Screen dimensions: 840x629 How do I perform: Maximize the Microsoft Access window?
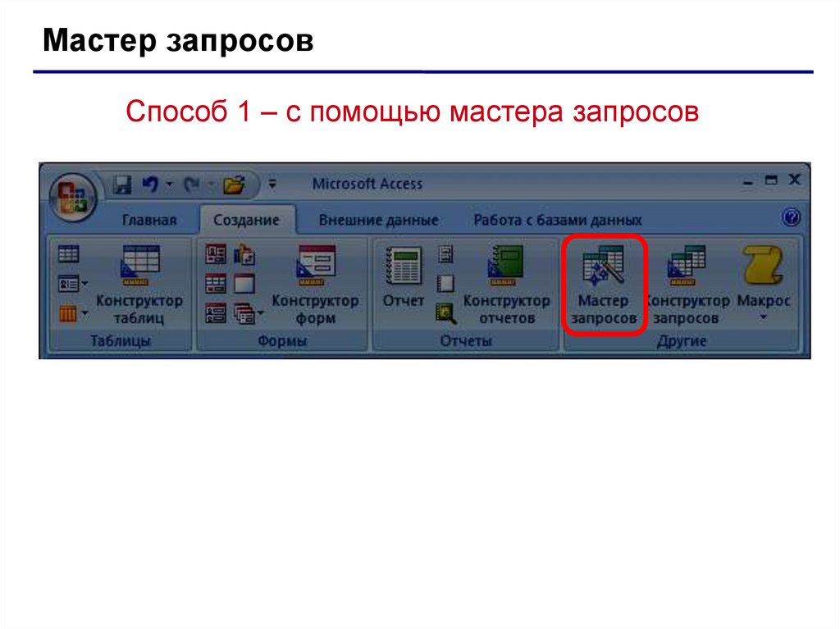(771, 180)
